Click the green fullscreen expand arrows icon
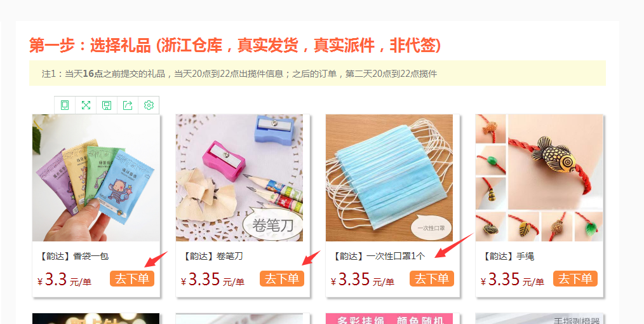This screenshot has width=644, height=324. tap(86, 105)
